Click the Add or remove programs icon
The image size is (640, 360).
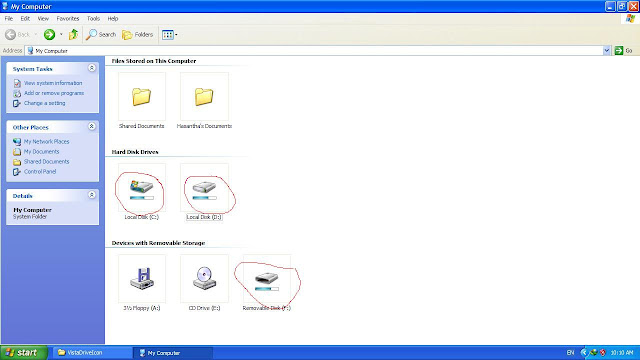(x=17, y=93)
